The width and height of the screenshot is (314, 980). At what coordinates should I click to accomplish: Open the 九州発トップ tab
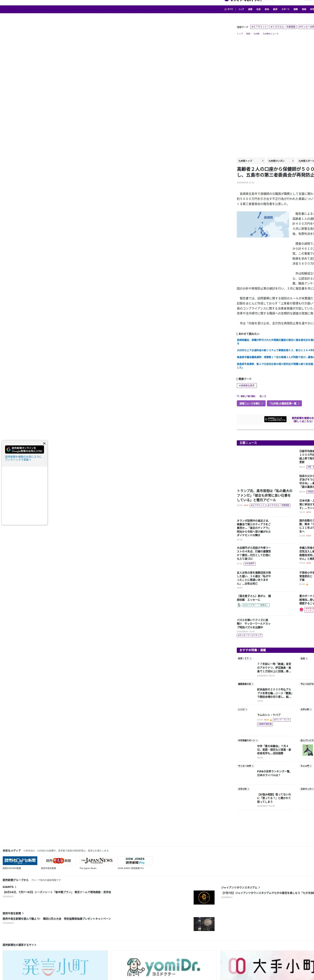pyautogui.click(x=251, y=161)
